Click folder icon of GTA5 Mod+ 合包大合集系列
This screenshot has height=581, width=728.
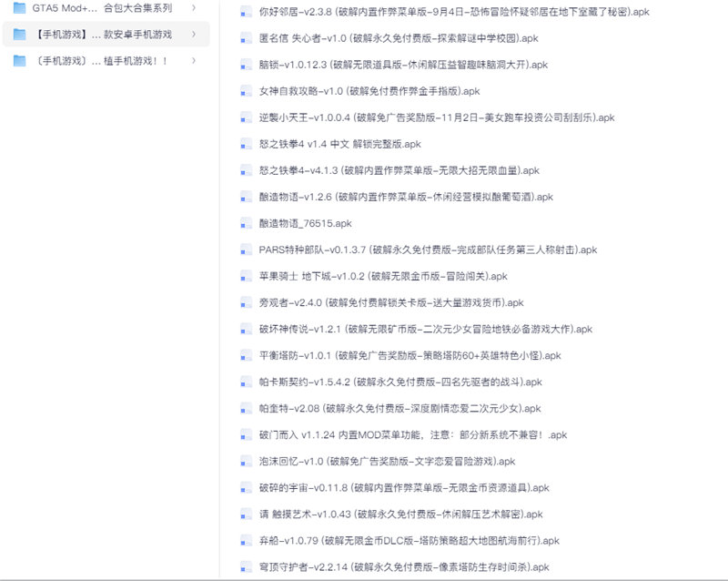click(19, 8)
